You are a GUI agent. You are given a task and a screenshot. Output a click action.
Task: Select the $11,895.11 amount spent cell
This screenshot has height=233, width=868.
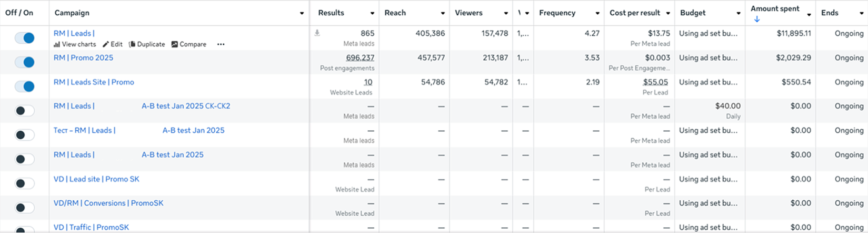pyautogui.click(x=794, y=33)
